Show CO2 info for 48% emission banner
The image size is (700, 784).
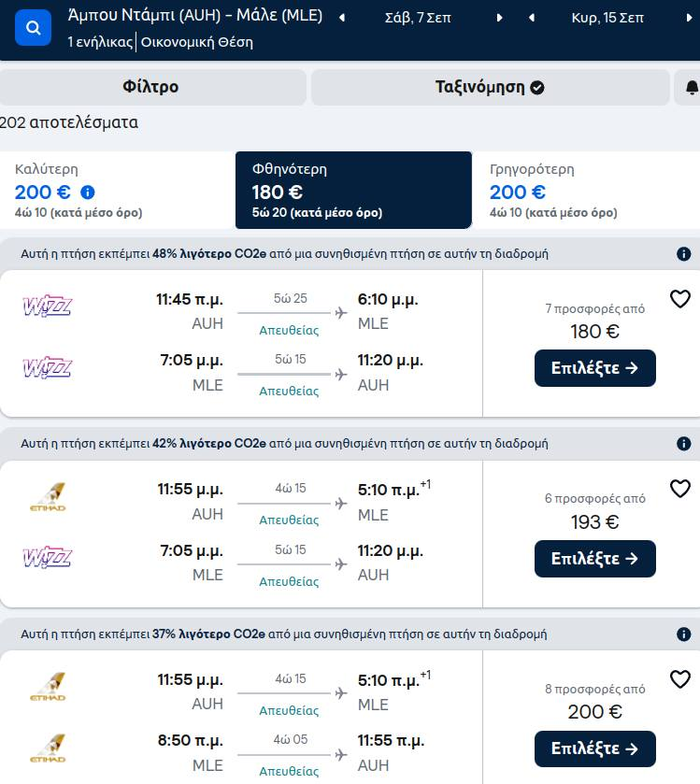coord(683,254)
